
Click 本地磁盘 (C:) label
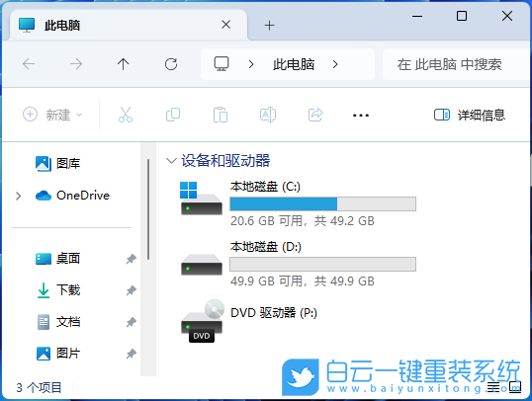pyautogui.click(x=265, y=187)
